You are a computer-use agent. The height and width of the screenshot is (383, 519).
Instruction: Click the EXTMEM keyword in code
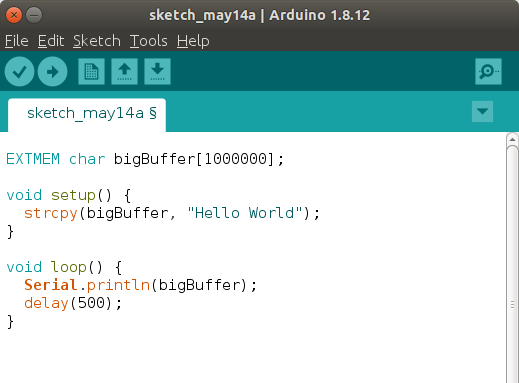(x=33, y=159)
